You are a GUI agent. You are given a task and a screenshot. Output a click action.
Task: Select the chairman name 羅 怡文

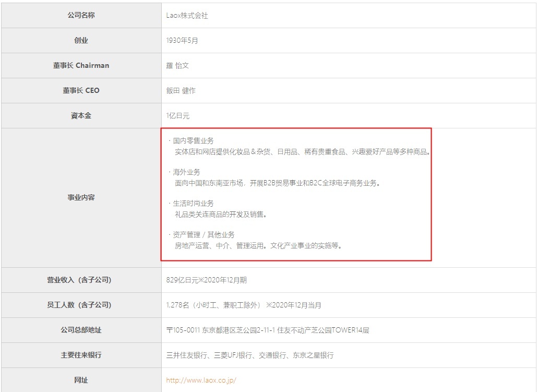[177, 65]
